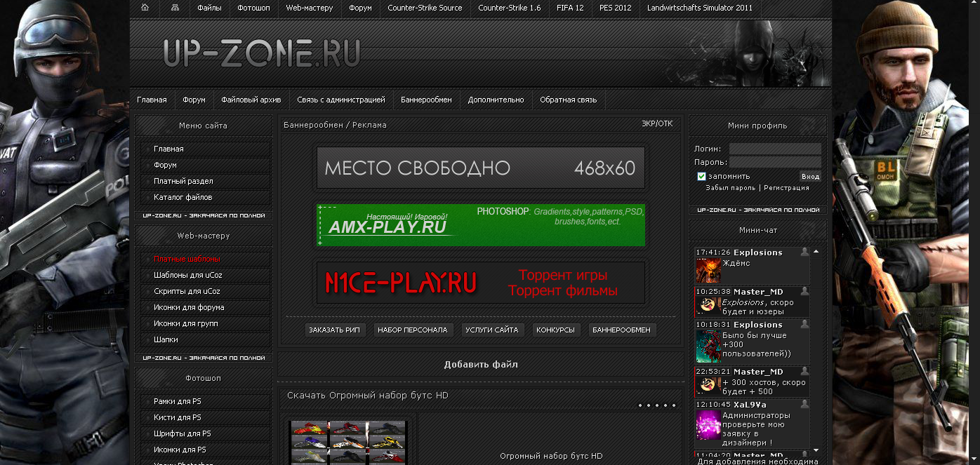Click the purple XaL9Va avatar in the mini-chat
The height and width of the screenshot is (465, 980).
(708, 426)
